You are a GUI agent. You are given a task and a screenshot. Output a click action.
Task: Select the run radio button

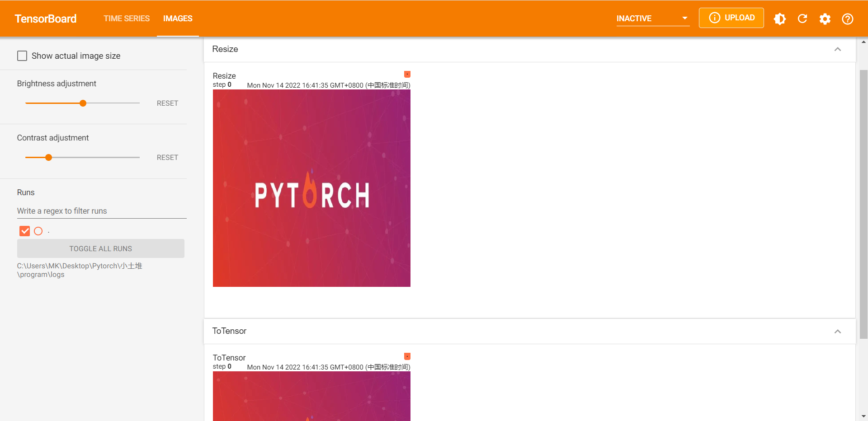(x=38, y=231)
